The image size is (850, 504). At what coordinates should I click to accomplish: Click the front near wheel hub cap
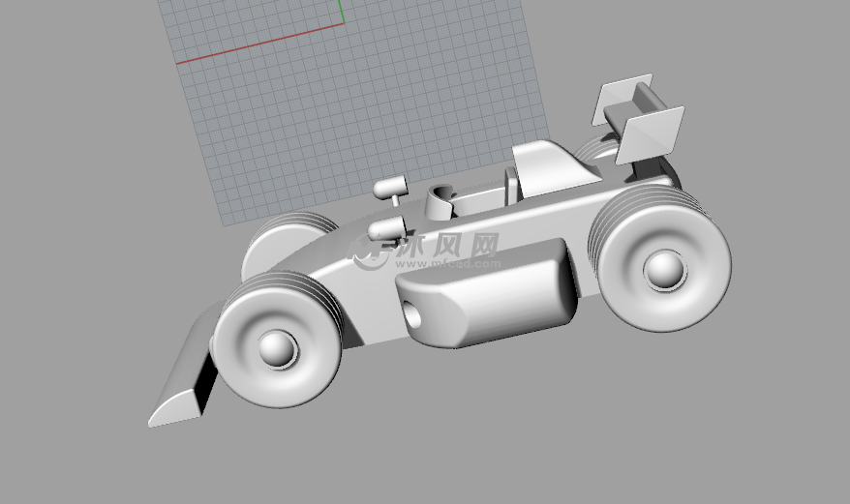pyautogui.click(x=275, y=348)
